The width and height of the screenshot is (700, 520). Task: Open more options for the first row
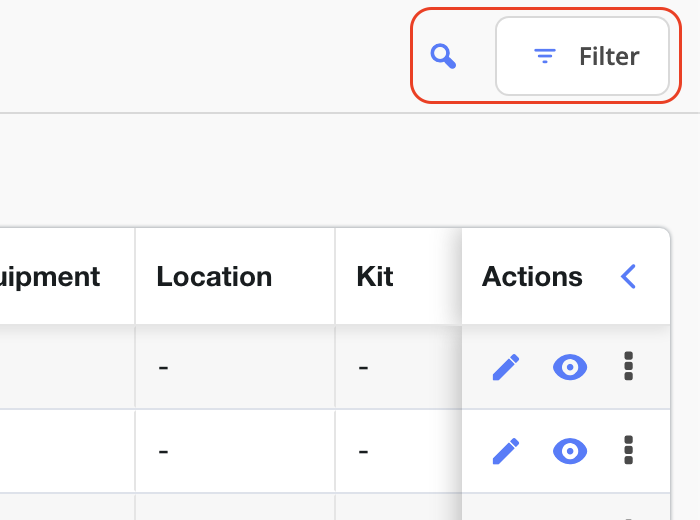click(x=628, y=366)
